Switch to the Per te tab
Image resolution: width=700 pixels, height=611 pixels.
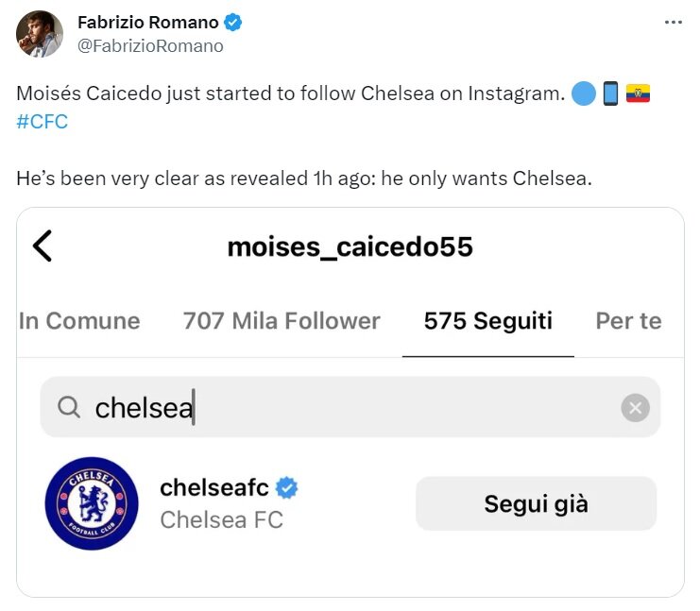628,321
